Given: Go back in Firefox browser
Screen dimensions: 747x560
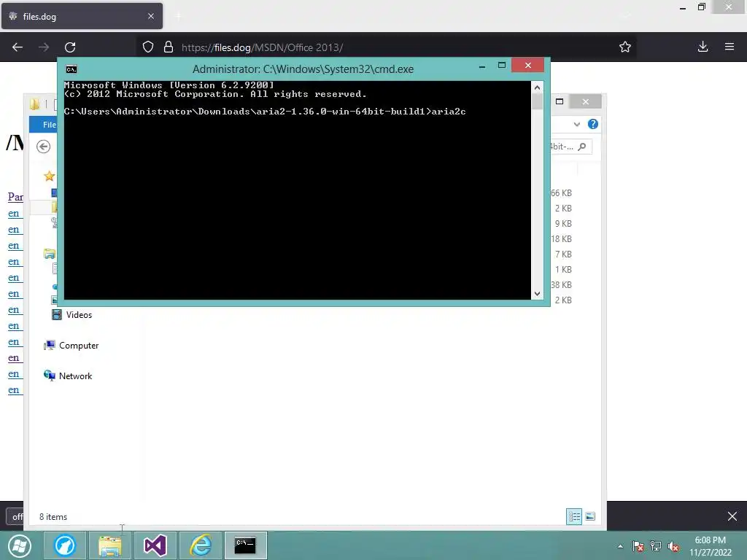Looking at the screenshot, I should (x=18, y=47).
